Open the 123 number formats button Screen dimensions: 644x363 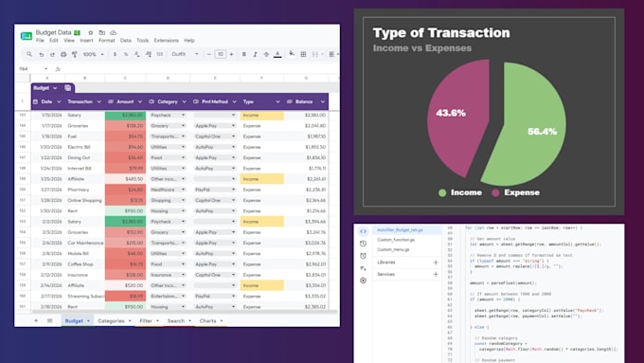tap(160, 54)
